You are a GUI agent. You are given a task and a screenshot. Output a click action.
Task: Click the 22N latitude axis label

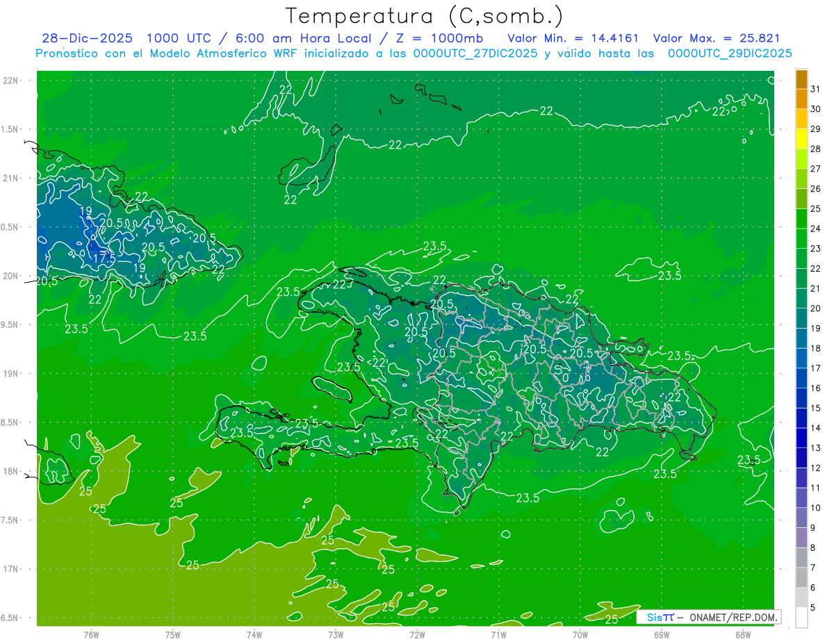click(x=11, y=81)
